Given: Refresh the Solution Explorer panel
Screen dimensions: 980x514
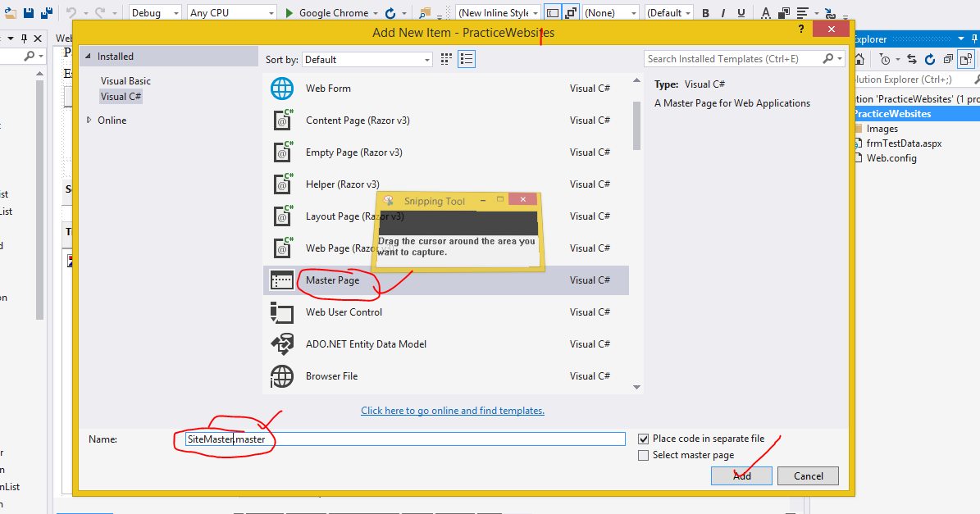Looking at the screenshot, I should tap(929, 59).
